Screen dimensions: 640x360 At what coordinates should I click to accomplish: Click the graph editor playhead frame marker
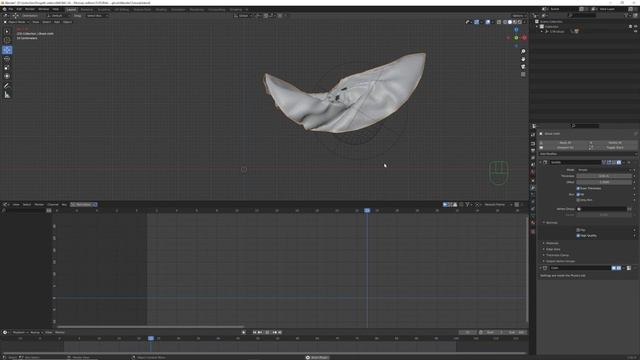coord(367,211)
